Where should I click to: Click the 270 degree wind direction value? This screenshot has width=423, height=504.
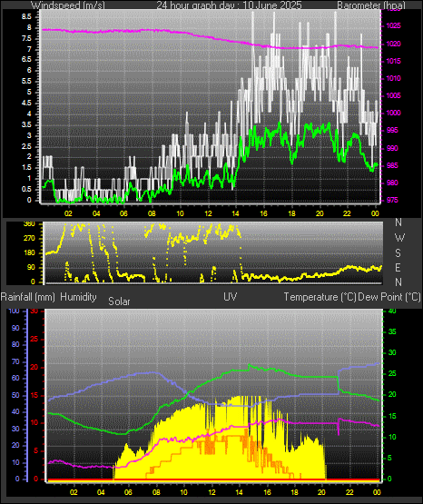[x=29, y=239]
